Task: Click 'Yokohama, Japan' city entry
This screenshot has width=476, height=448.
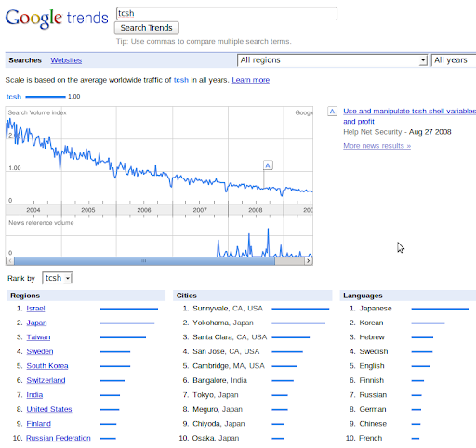Action: (223, 323)
